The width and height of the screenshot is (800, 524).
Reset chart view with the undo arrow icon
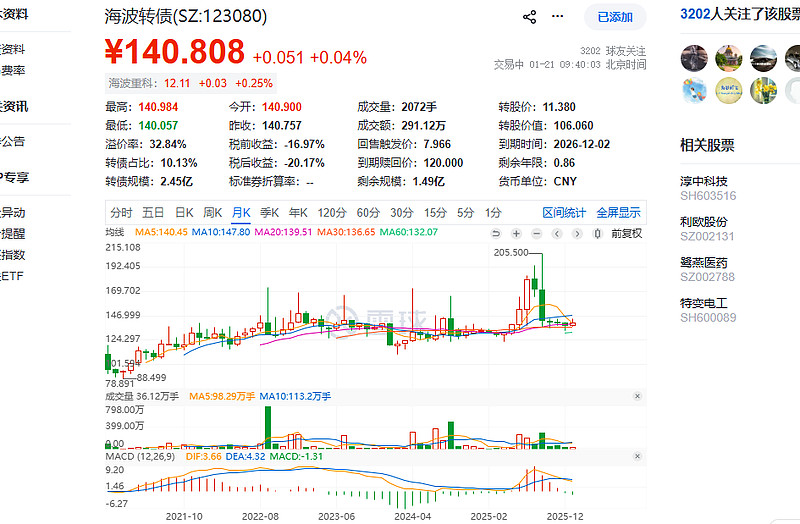(495, 234)
